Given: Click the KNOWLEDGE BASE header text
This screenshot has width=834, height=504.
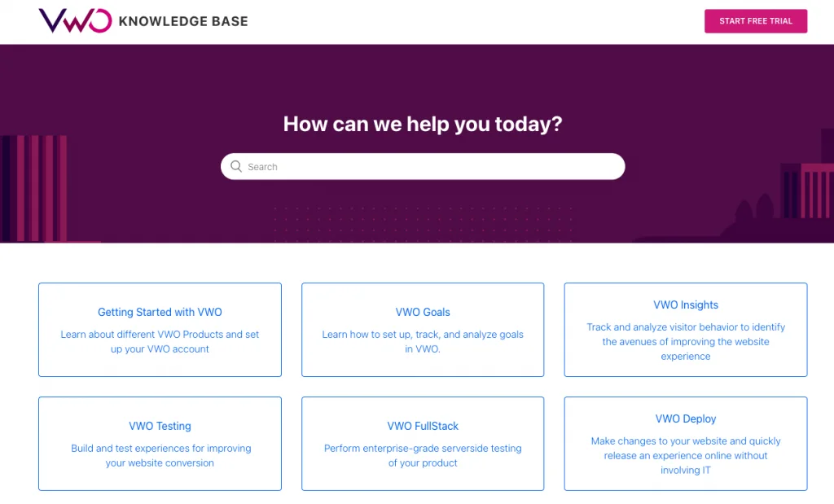Looking at the screenshot, I should pyautogui.click(x=183, y=22).
